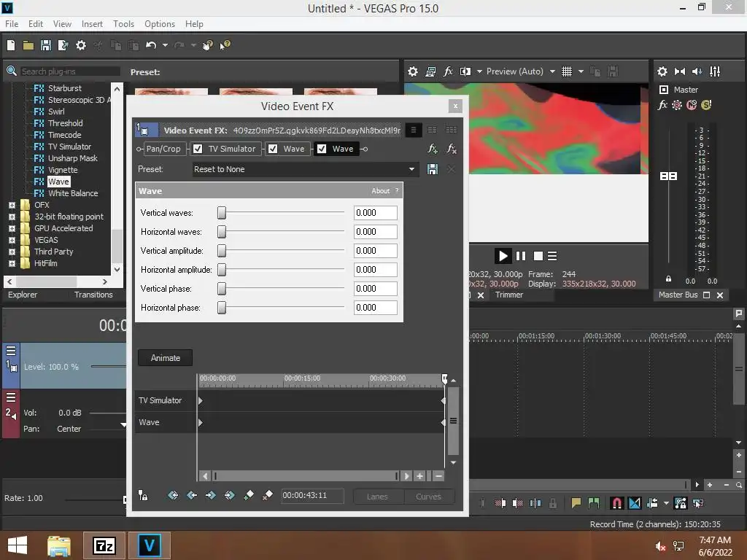The width and height of the screenshot is (747, 560).
Task: Open the undo history dropdown arrow
Action: (x=165, y=45)
